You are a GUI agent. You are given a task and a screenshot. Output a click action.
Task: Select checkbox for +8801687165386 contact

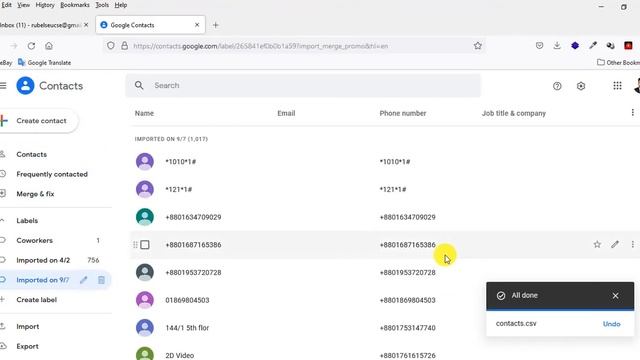click(144, 244)
